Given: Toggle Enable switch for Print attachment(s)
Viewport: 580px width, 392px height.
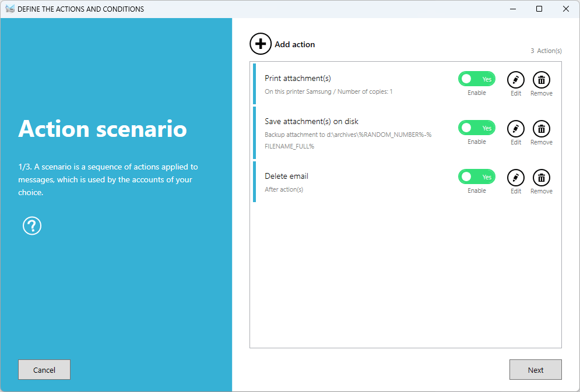Looking at the screenshot, I should [x=476, y=79].
